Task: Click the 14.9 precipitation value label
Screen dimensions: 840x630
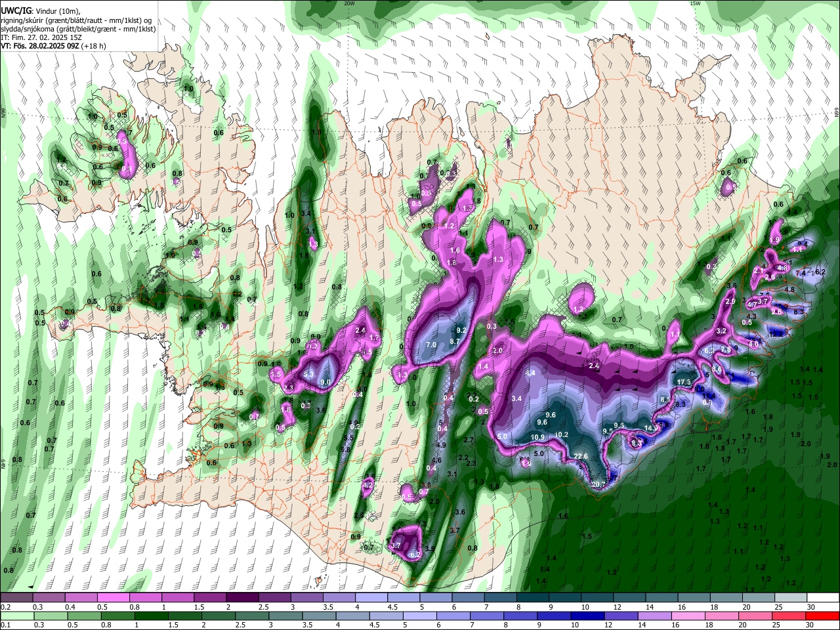Action: (x=651, y=428)
